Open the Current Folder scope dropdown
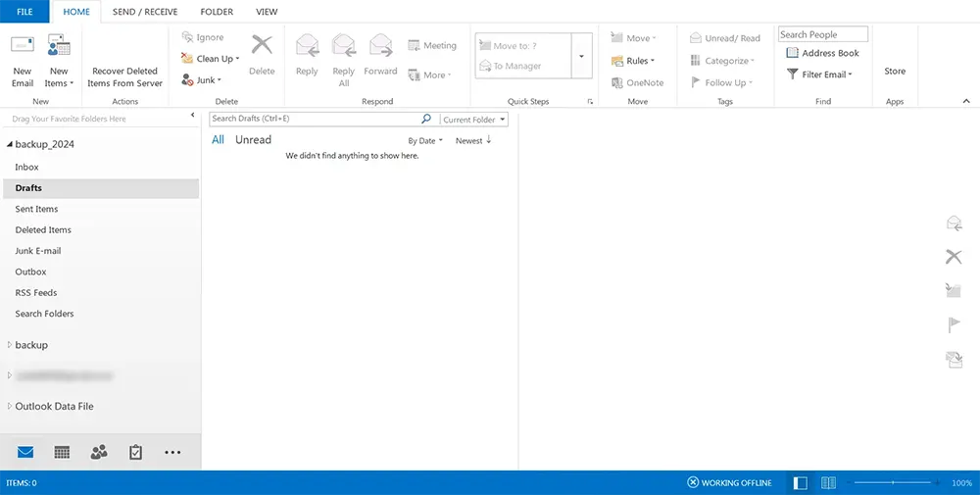 474,120
